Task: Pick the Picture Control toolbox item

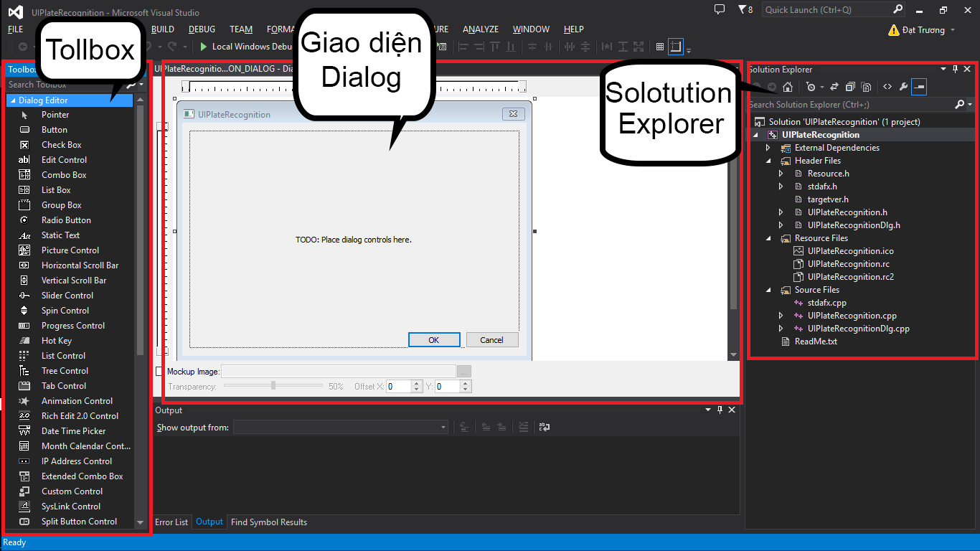Action: click(70, 250)
